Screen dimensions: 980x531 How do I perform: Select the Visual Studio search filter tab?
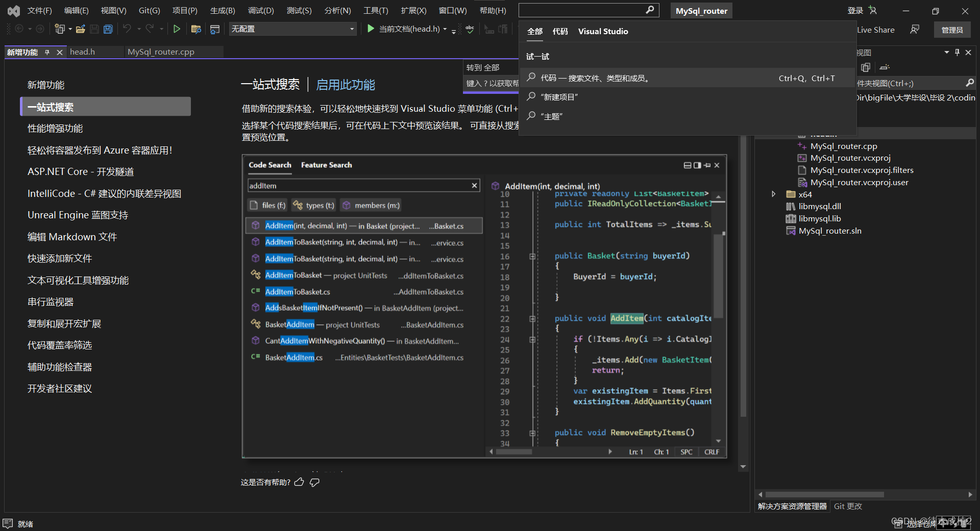603,31
